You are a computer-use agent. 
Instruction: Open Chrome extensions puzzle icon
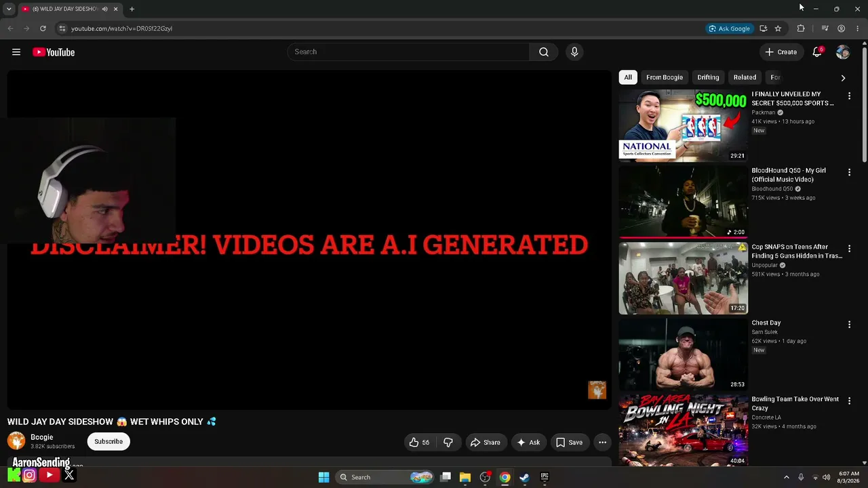pyautogui.click(x=801, y=28)
